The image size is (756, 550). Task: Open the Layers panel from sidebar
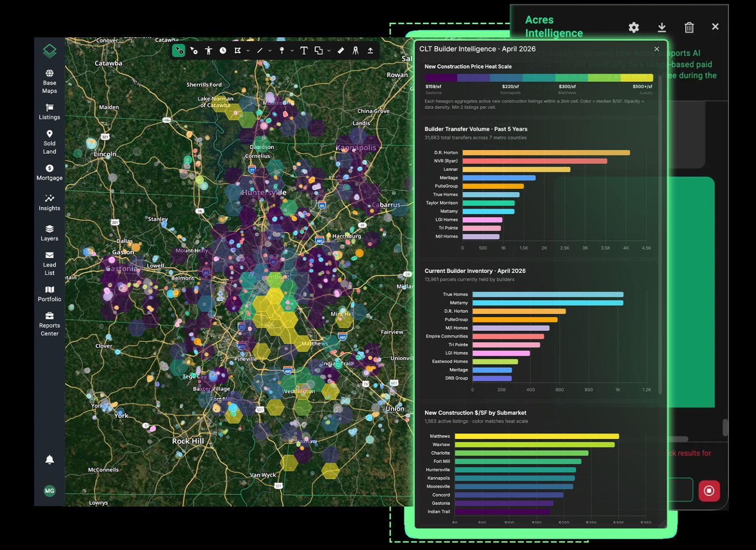tap(50, 233)
